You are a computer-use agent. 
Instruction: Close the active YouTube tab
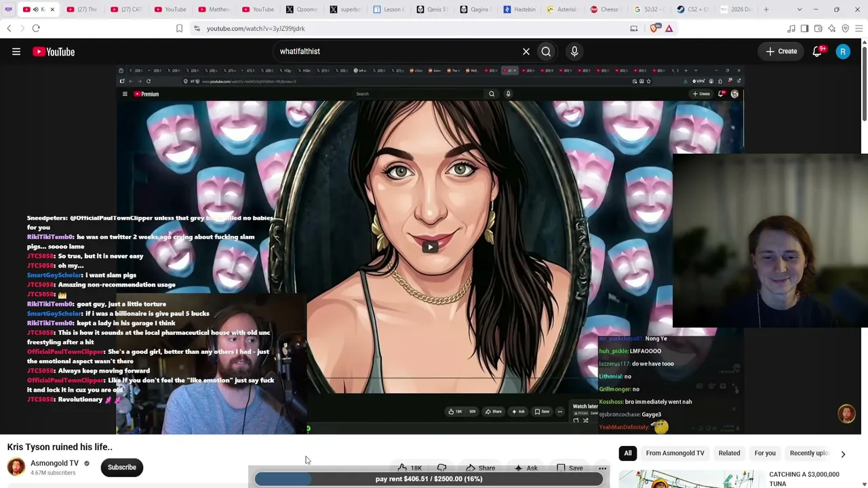(52, 9)
